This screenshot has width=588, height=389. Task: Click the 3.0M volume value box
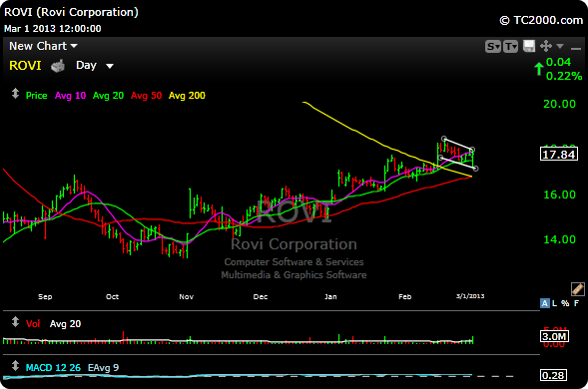(x=554, y=336)
